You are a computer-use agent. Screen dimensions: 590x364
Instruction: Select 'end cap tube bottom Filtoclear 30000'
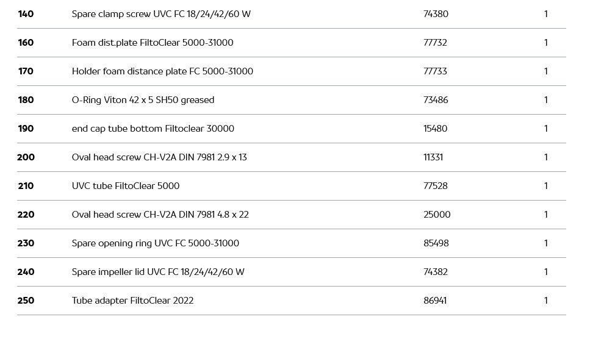pos(153,129)
